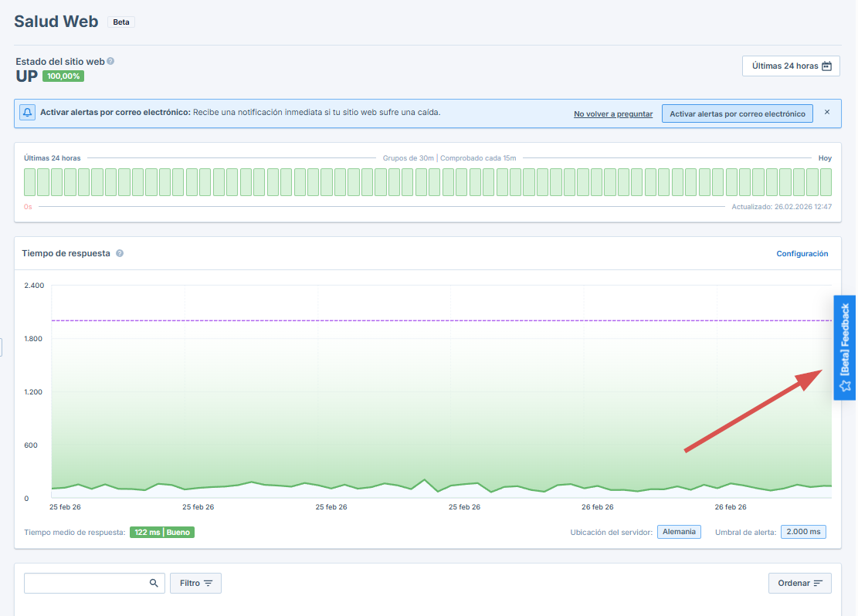Click Activar alertas por correo electrónico button
The image size is (858, 616).
[x=737, y=113]
